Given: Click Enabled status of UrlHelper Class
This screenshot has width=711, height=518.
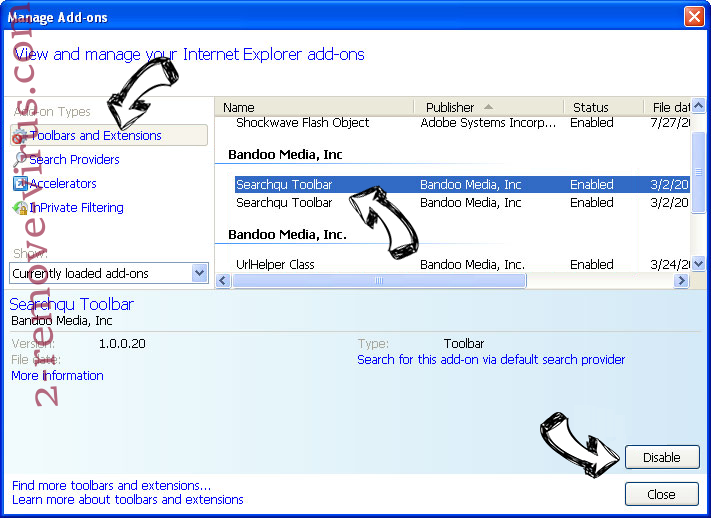Looking at the screenshot, I should click(x=592, y=264).
